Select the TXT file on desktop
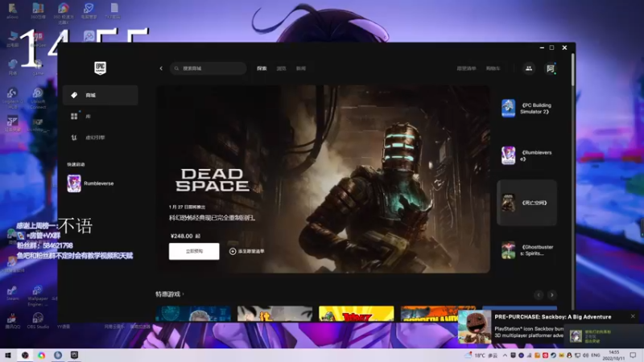Image resolution: width=644 pixels, height=362 pixels. [x=114, y=11]
